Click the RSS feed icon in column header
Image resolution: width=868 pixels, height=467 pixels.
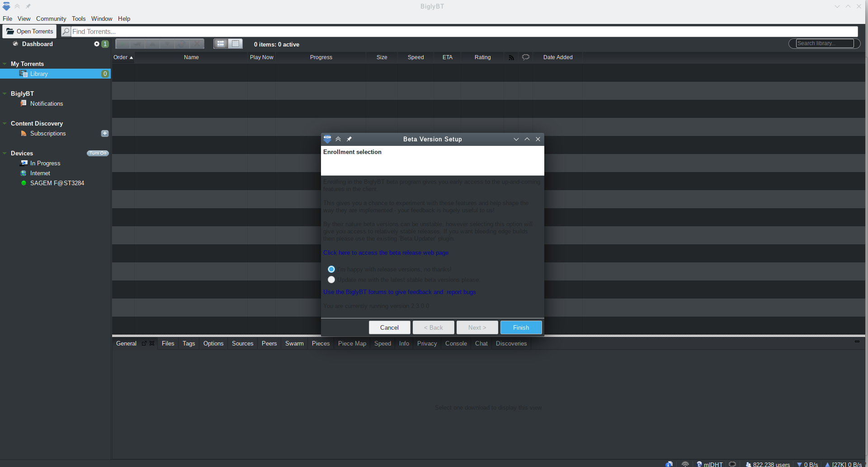coord(511,57)
